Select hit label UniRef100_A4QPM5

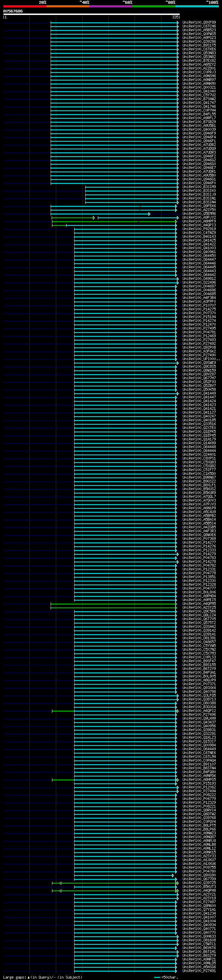pyautogui.click(x=199, y=604)
